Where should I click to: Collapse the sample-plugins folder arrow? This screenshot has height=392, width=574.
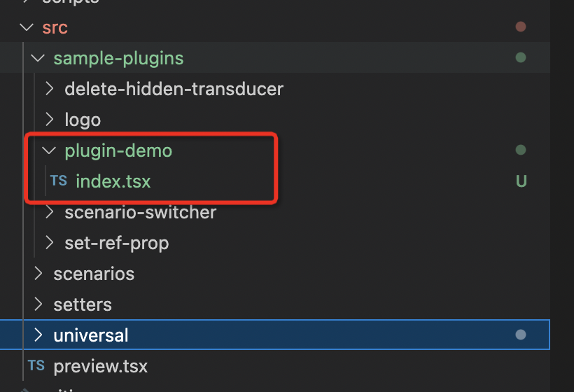[x=38, y=58]
